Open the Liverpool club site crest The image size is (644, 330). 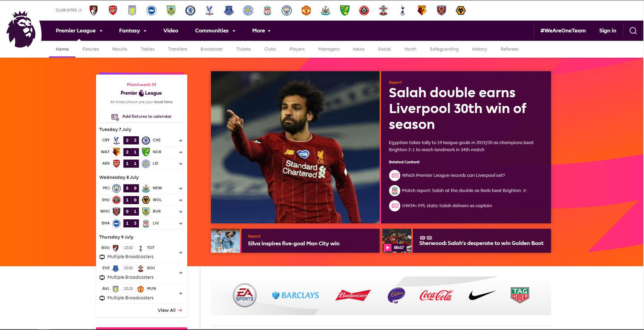tap(267, 10)
